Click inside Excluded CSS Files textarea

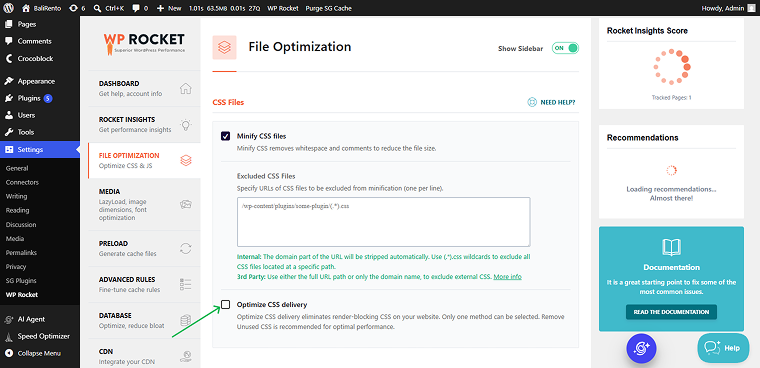click(x=383, y=222)
